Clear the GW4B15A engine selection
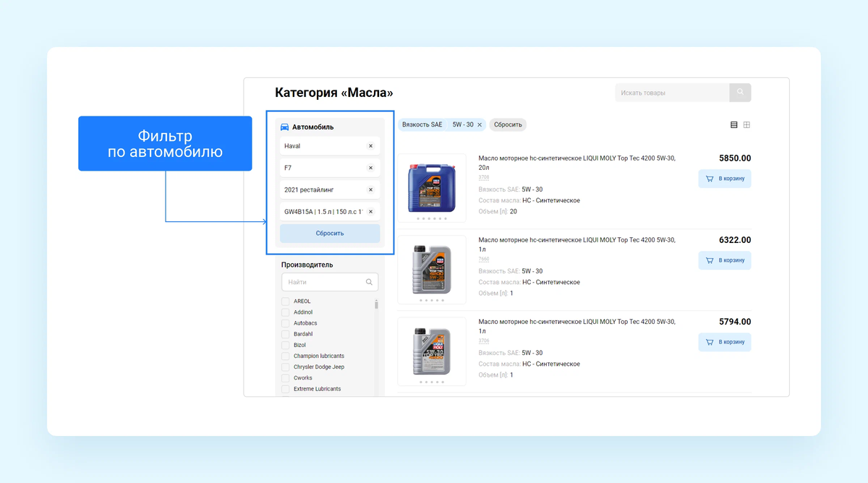Screen dimensions: 868x483 click(370, 212)
